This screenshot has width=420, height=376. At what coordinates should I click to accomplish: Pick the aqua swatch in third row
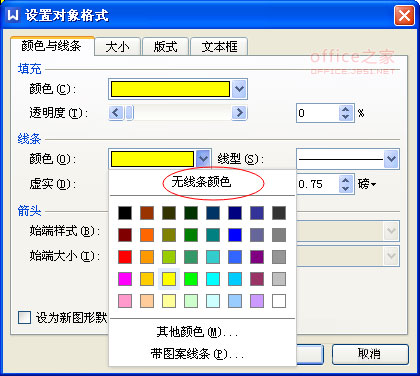coord(213,257)
